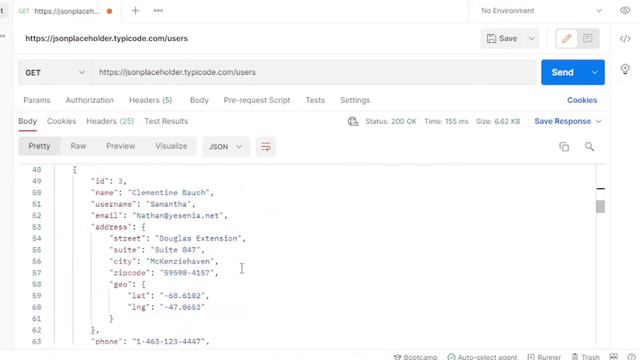This screenshot has width=640, height=360.
Task: Click the request title jsonplaceholder.typicode.com/users
Action: coord(107,38)
